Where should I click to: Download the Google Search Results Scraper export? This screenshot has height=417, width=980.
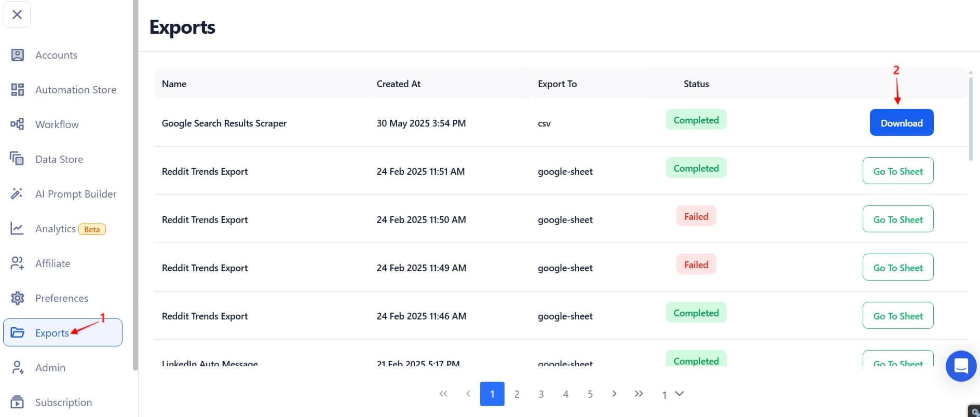(902, 123)
